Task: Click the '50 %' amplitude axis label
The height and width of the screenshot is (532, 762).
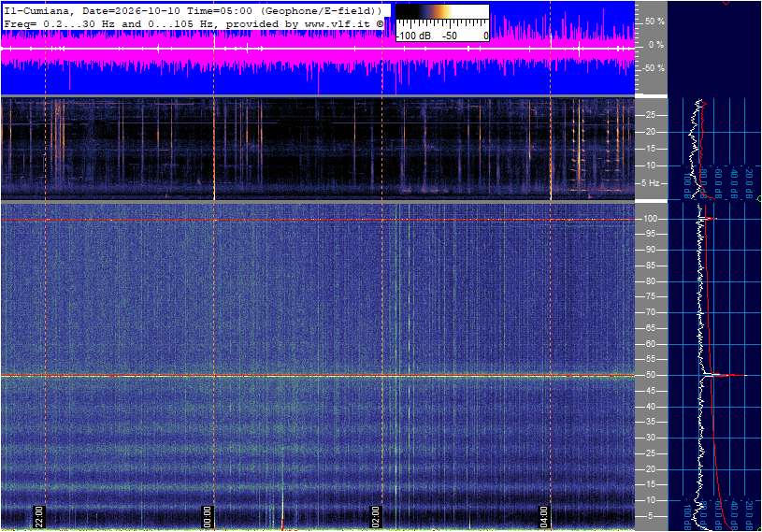Action: coord(654,22)
